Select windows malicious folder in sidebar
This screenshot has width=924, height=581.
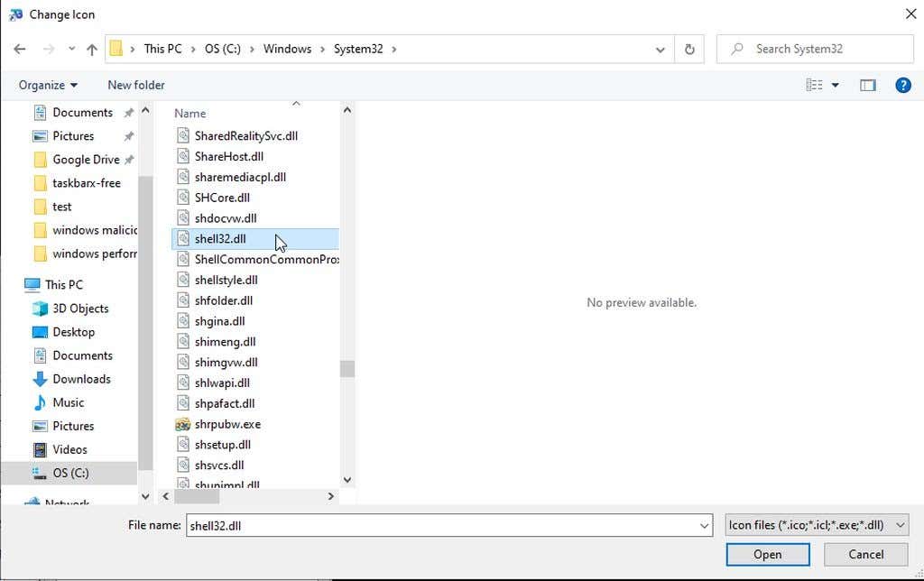(84, 230)
